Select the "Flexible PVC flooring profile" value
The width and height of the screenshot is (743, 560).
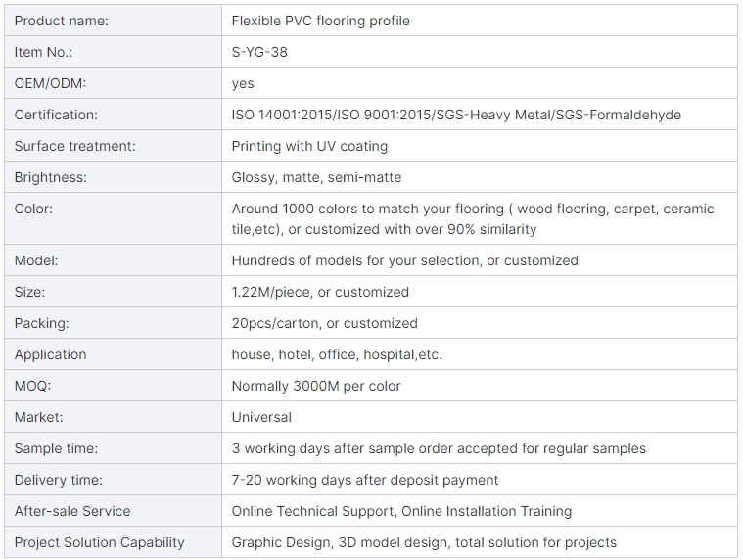point(320,21)
